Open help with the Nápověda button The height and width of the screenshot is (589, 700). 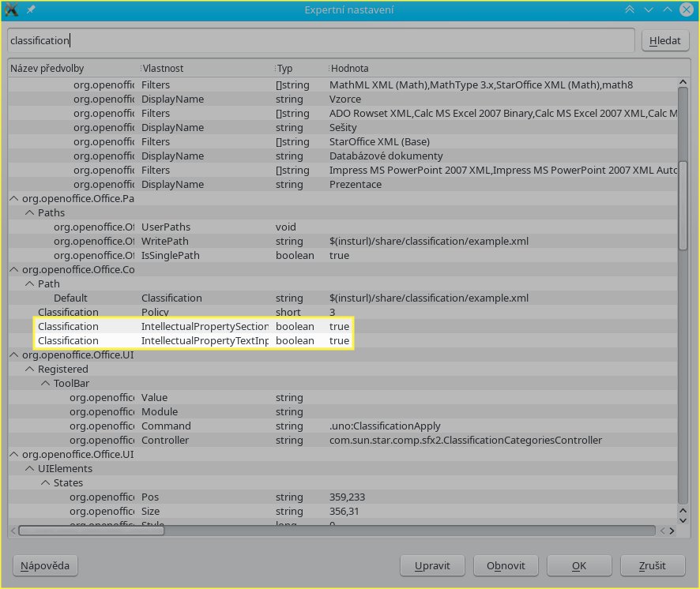(x=45, y=566)
